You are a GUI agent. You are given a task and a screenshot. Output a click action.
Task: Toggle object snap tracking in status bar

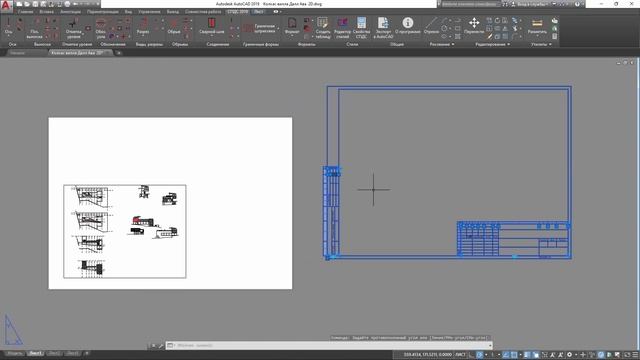[506, 355]
